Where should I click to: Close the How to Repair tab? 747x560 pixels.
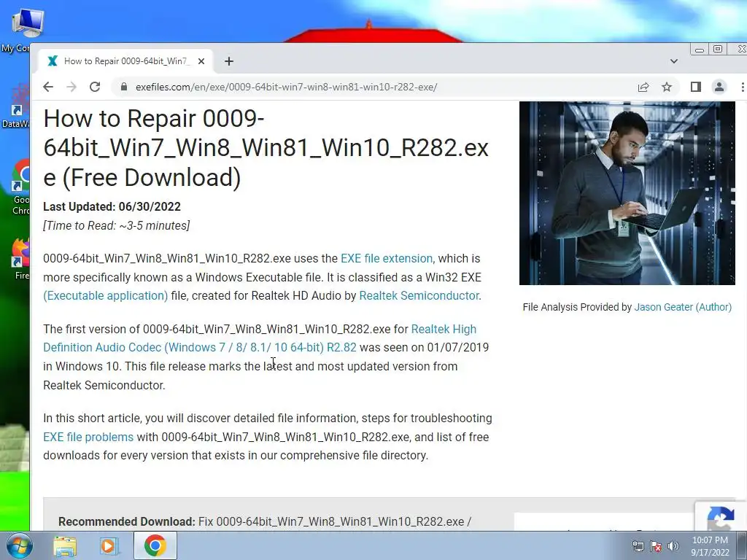[201, 61]
